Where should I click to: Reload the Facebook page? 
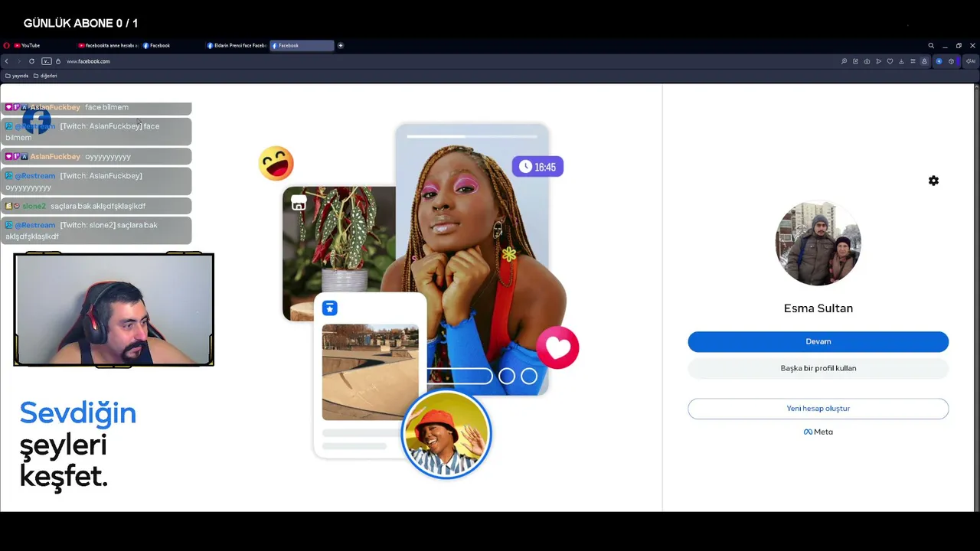click(31, 61)
